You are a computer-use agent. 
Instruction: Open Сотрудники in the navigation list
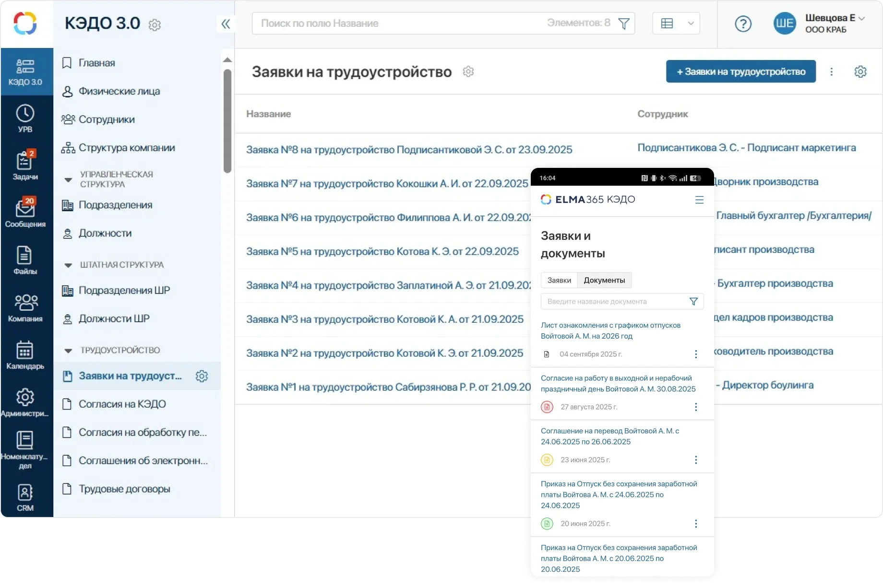[x=107, y=119]
